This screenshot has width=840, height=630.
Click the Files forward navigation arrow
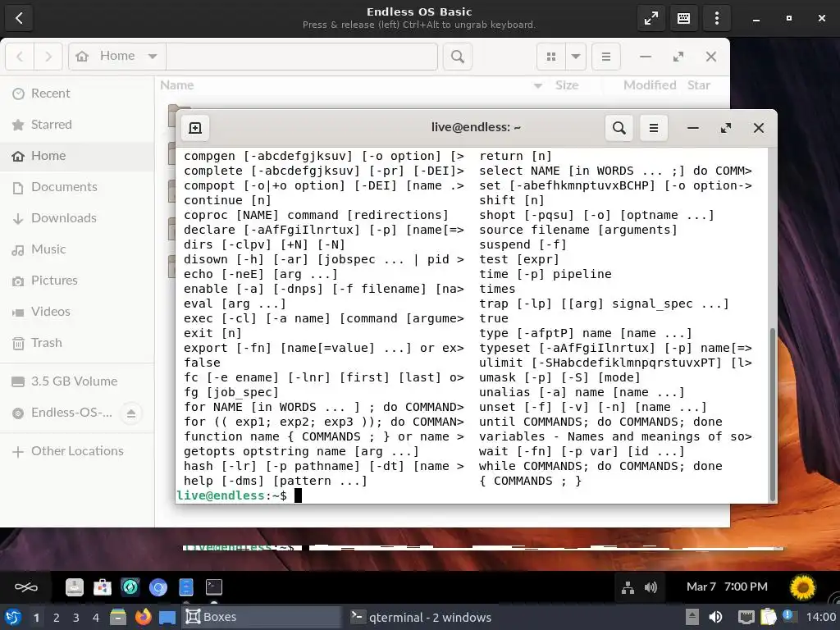click(x=48, y=57)
